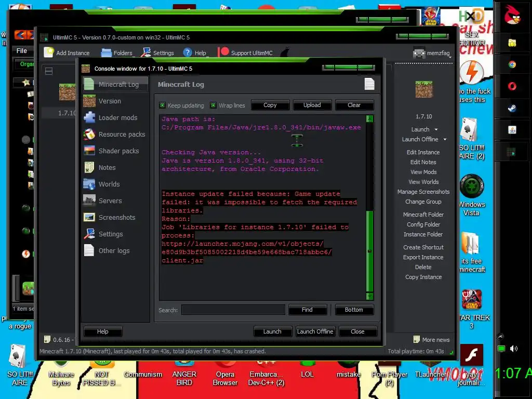Screen dimensions: 532x399
Task: Open Settings from UltimMC toolbar
Action: point(157,52)
